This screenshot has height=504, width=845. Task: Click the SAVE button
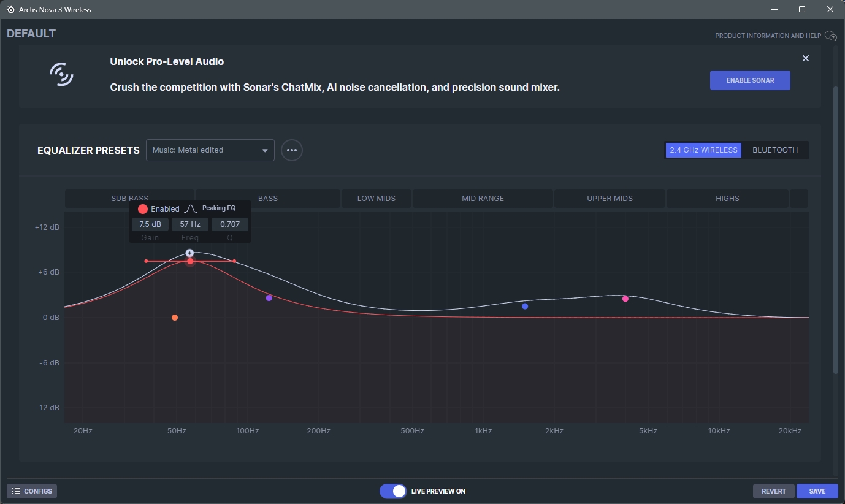817,491
